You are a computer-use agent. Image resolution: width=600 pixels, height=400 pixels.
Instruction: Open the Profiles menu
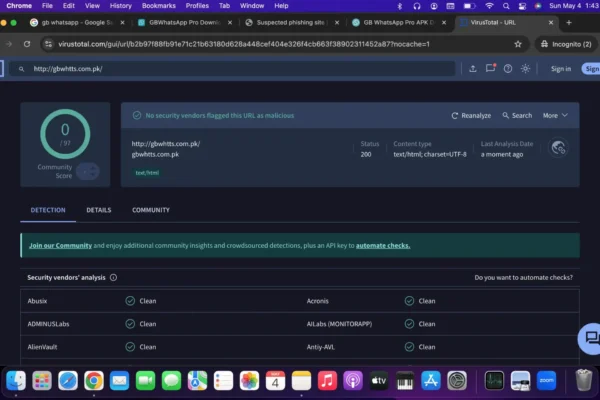pyautogui.click(x=197, y=6)
